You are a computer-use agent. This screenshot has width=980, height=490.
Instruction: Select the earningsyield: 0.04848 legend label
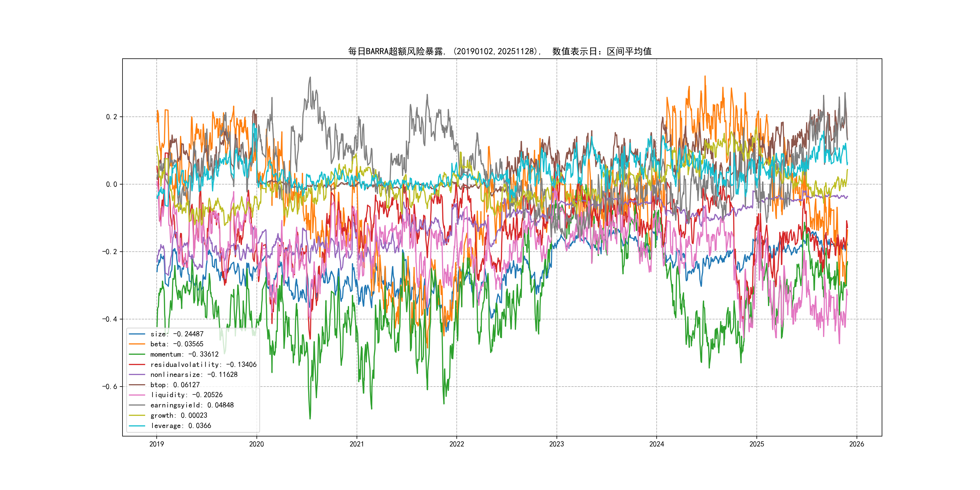coord(192,405)
